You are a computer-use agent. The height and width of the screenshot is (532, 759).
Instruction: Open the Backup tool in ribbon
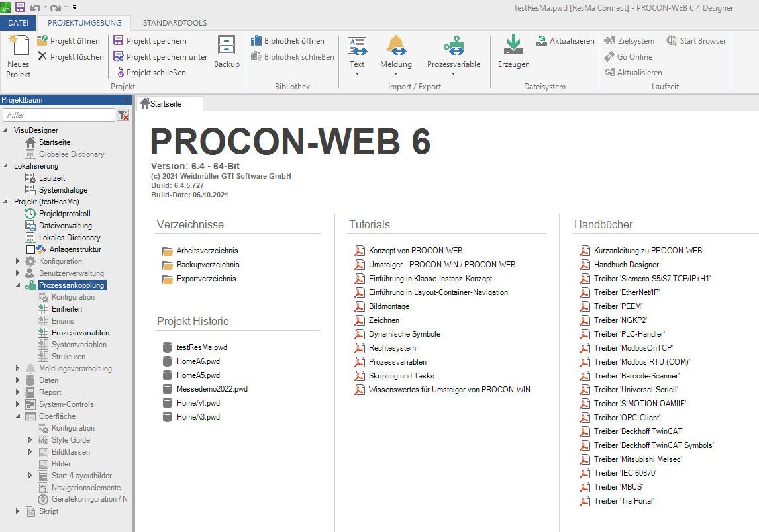pyautogui.click(x=227, y=46)
